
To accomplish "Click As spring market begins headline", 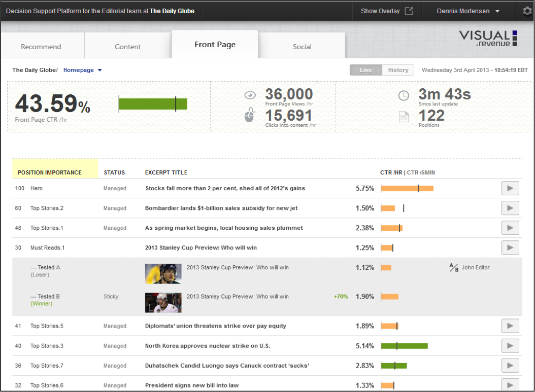I will coord(224,228).
